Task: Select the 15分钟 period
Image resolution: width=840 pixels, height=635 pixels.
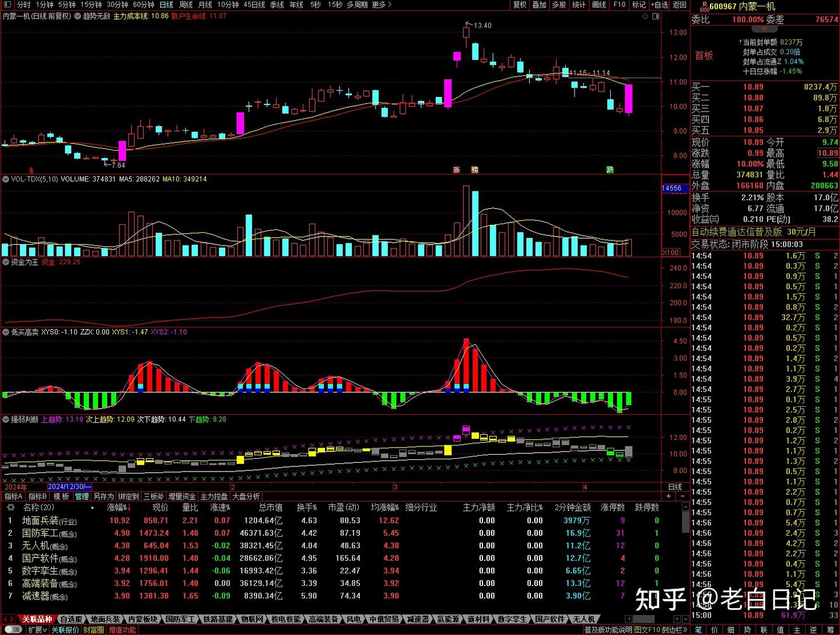Action: tap(90, 5)
